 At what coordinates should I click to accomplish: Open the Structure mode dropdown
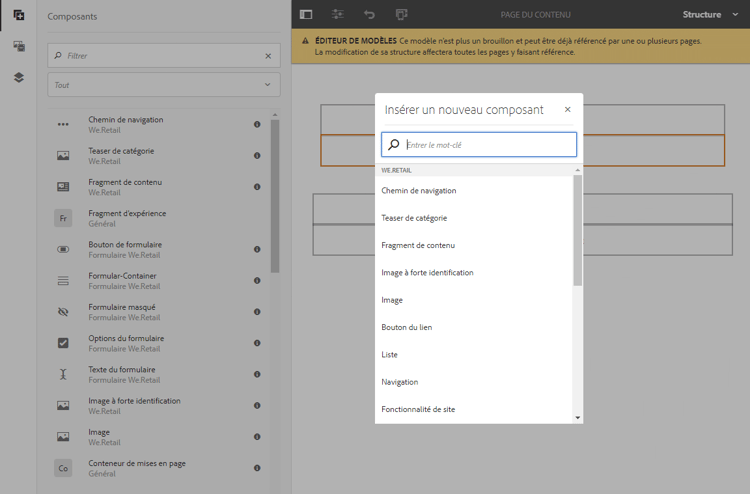click(710, 14)
